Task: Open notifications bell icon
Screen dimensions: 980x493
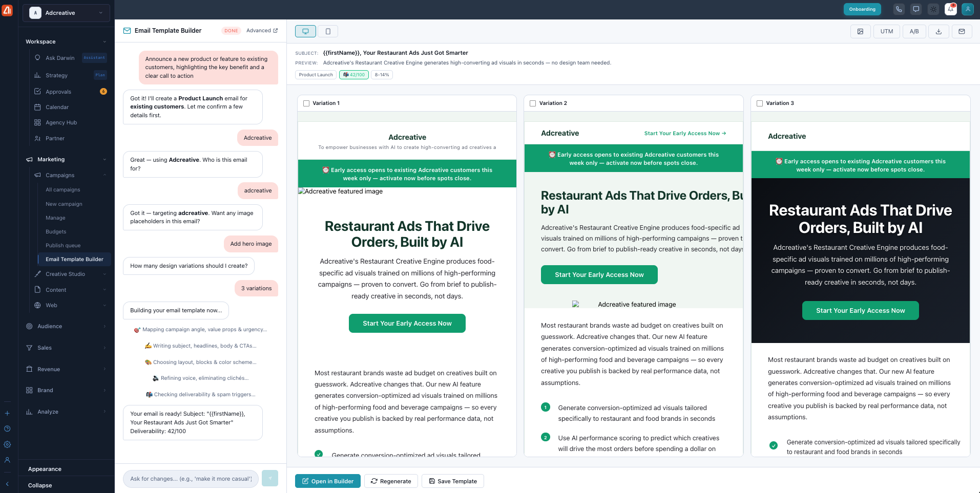Action: (x=950, y=9)
